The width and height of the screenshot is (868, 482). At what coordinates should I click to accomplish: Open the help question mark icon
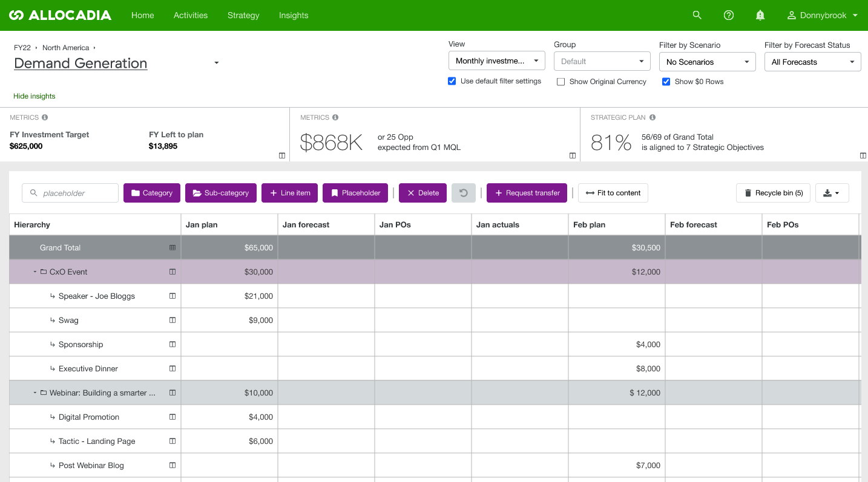coord(729,15)
